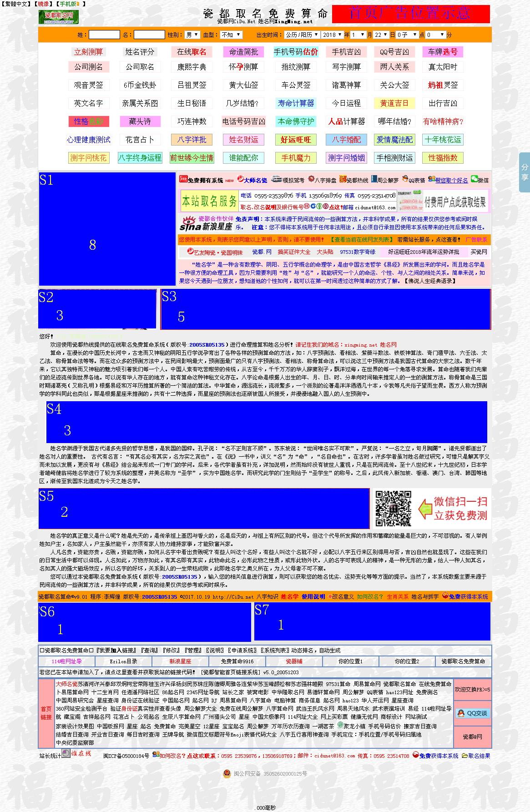Click the WeChat QR code image

[x=393, y=509]
